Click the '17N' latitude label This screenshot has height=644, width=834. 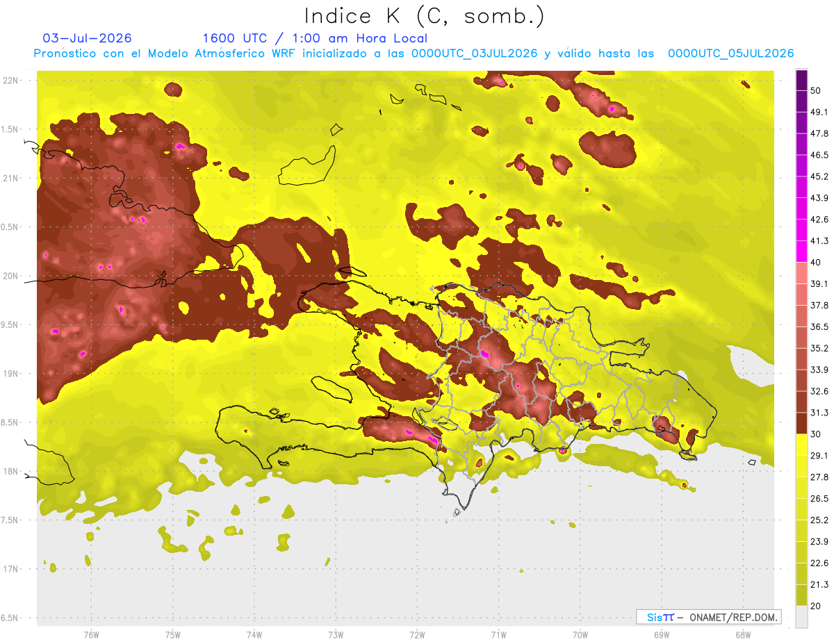click(12, 569)
